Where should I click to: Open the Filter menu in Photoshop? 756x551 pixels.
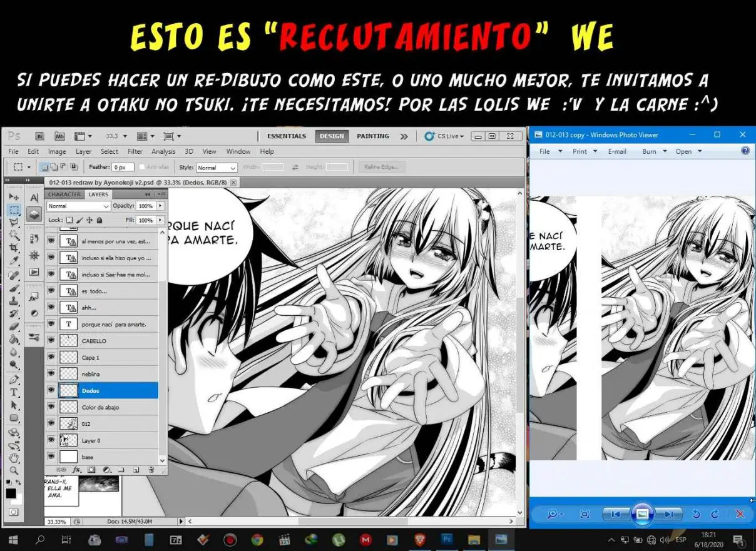(x=135, y=151)
